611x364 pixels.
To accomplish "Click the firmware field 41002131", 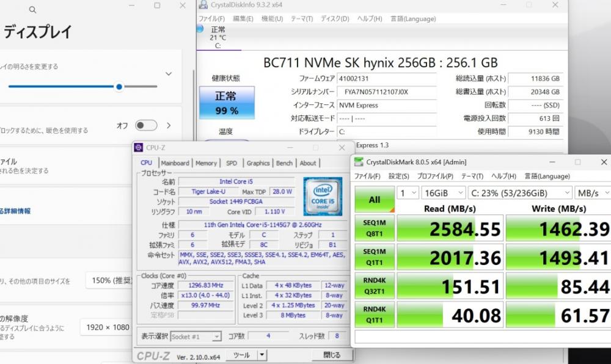I will coord(387,78).
